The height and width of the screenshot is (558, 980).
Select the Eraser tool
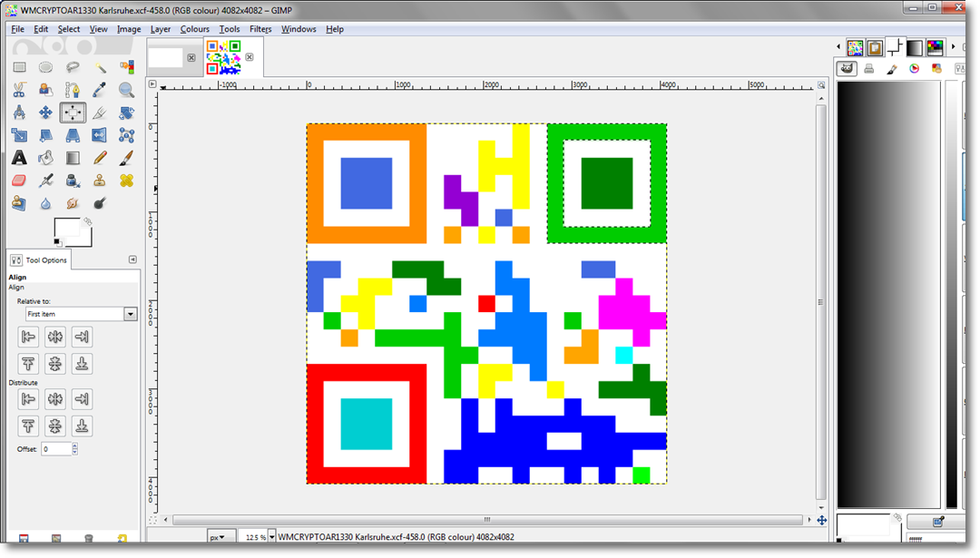tap(19, 181)
